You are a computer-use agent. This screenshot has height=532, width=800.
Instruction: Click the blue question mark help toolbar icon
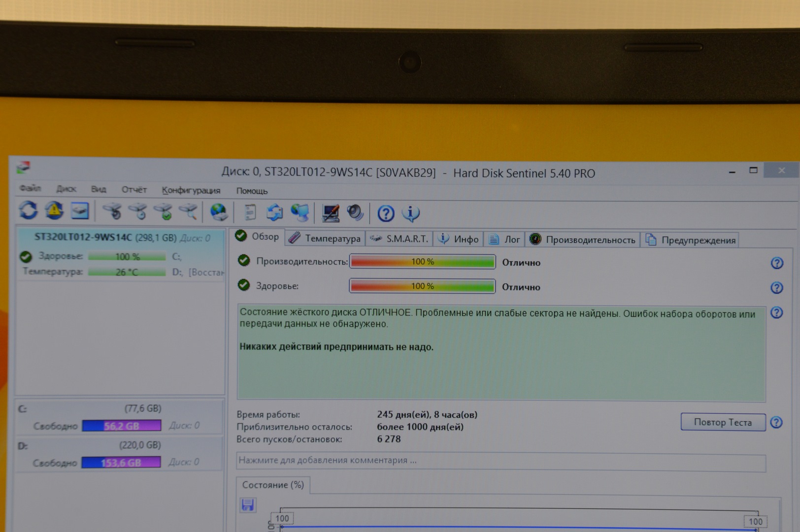click(386, 214)
